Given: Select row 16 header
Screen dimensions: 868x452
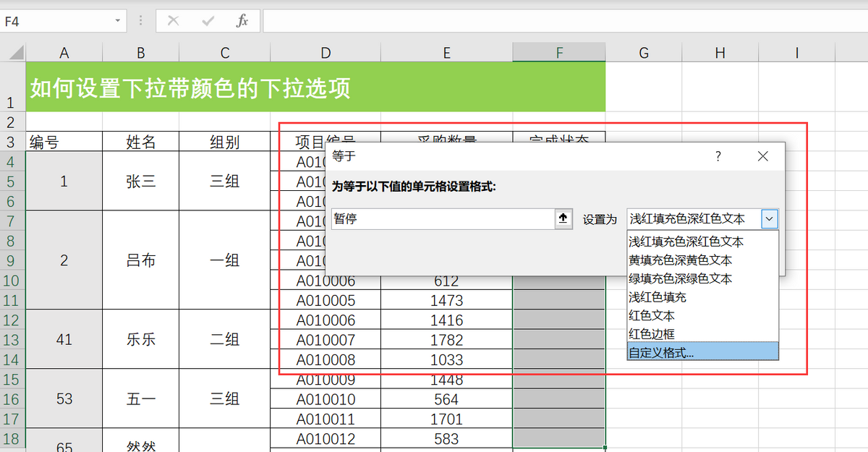Looking at the screenshot, I should tap(13, 398).
